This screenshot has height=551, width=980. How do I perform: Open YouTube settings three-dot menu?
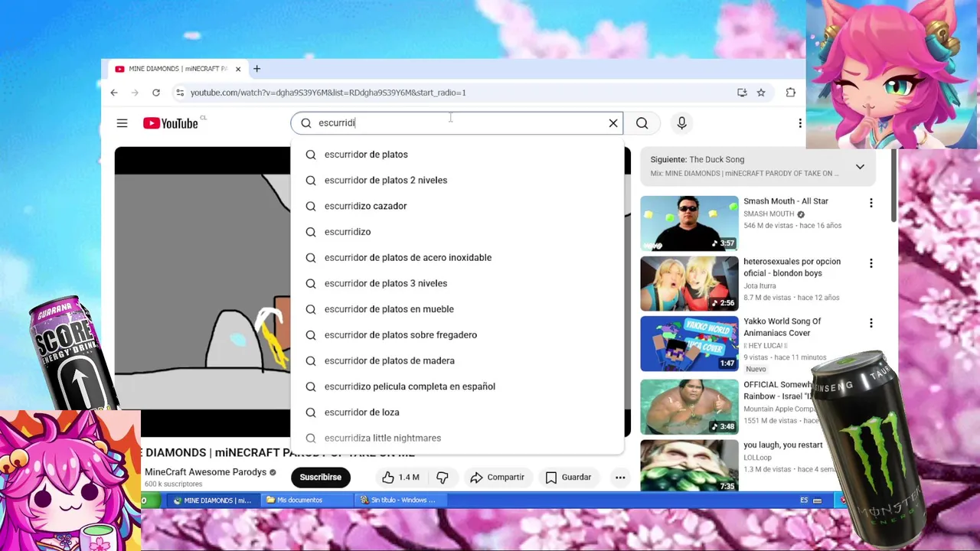click(x=800, y=123)
